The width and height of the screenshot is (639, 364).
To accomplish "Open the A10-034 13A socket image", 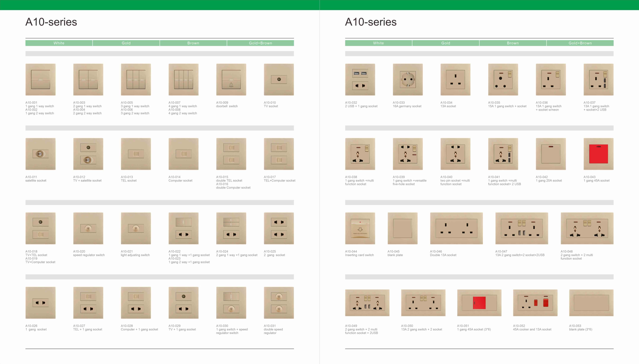I will pos(455,79).
